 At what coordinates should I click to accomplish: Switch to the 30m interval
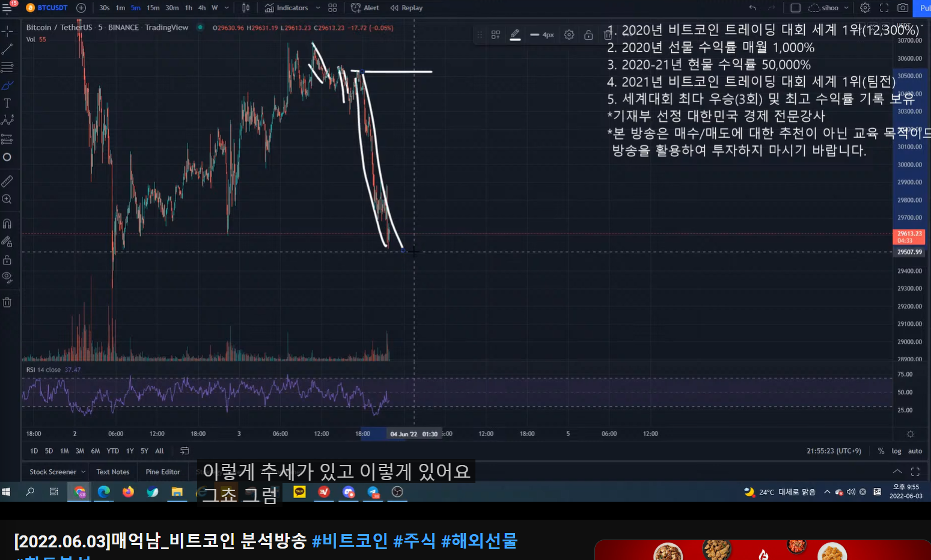pyautogui.click(x=172, y=8)
